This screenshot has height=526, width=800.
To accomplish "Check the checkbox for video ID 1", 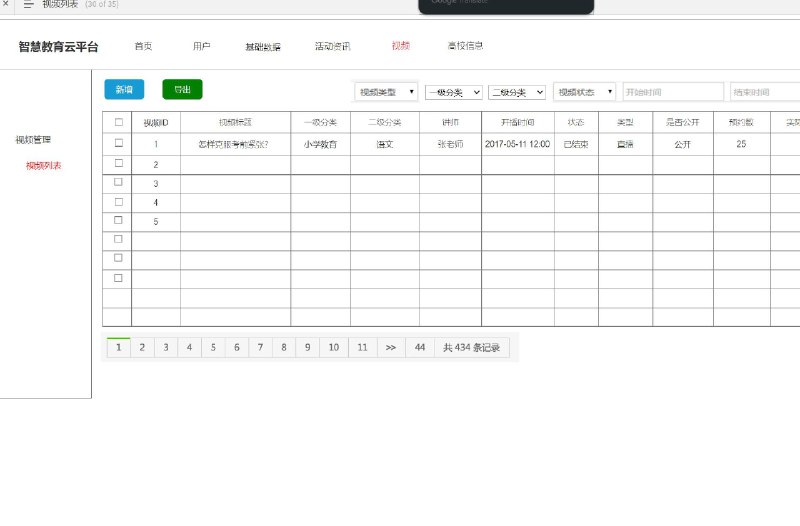I will coord(119,143).
